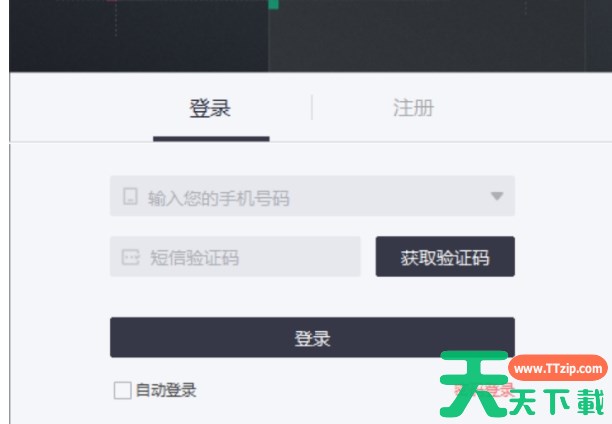Click the green 天天下载 watermark text

coord(557,402)
